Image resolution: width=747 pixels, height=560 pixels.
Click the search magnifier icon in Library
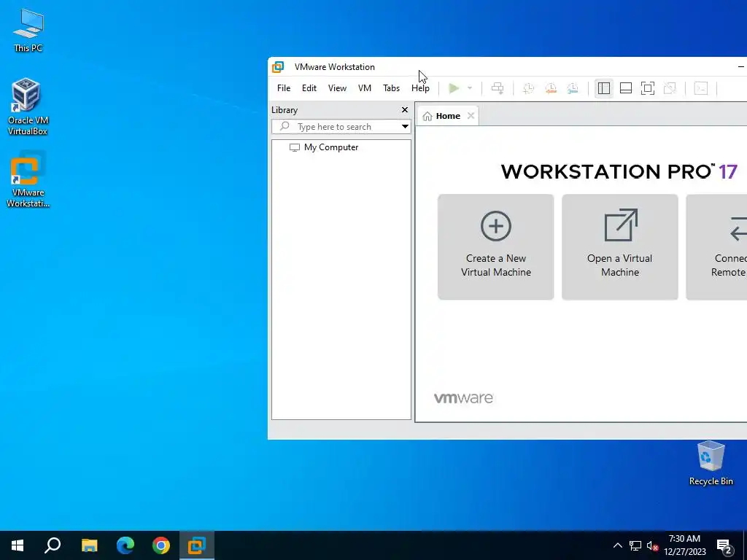(285, 126)
